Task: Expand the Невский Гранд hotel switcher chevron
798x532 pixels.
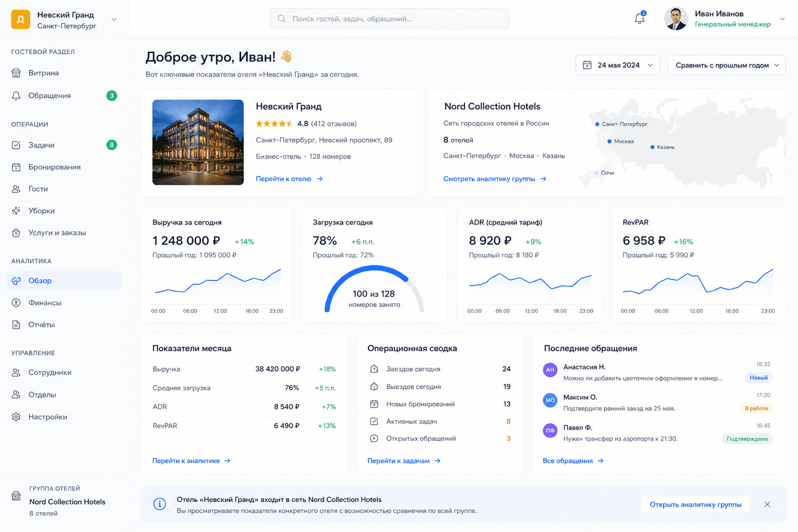Action: [x=114, y=19]
